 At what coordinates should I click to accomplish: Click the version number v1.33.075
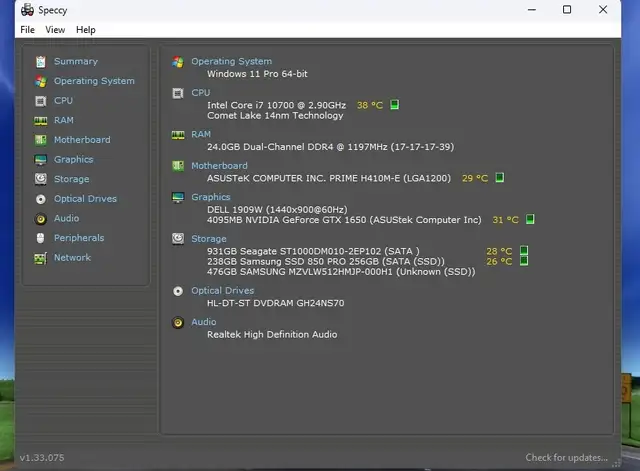tap(42, 458)
